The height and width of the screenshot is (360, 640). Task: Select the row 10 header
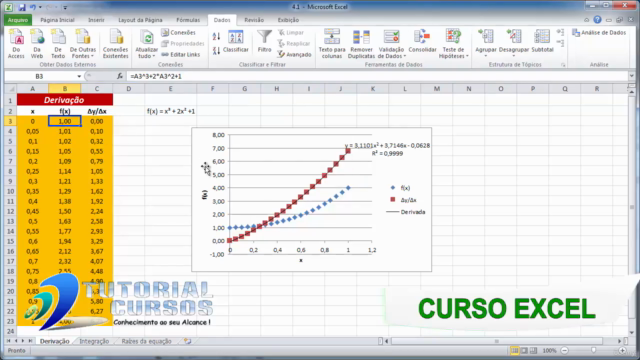[11, 191]
